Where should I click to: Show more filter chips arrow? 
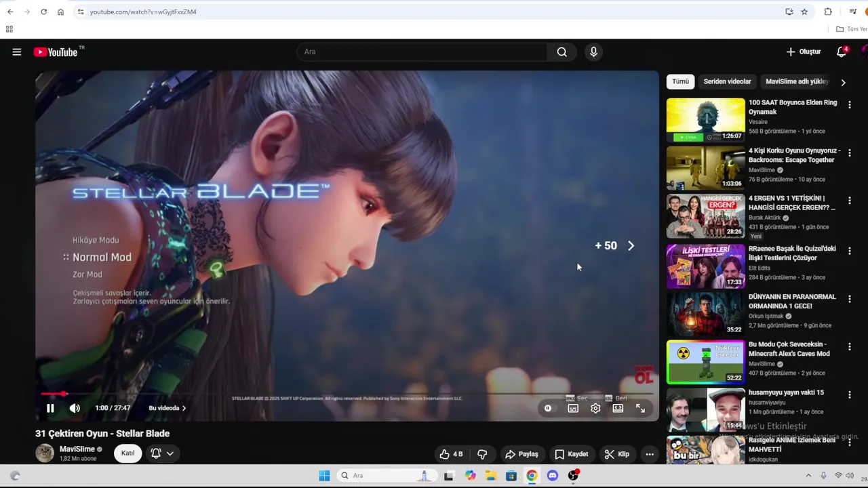coord(843,82)
